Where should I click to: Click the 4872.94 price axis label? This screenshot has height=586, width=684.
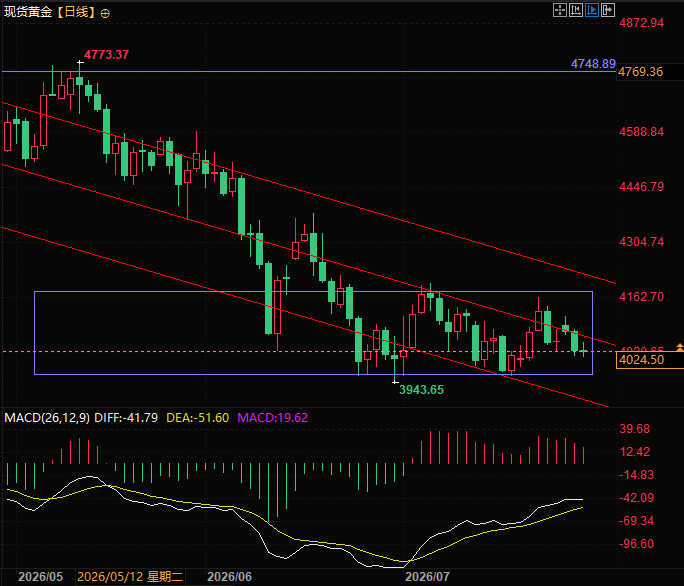pos(642,23)
